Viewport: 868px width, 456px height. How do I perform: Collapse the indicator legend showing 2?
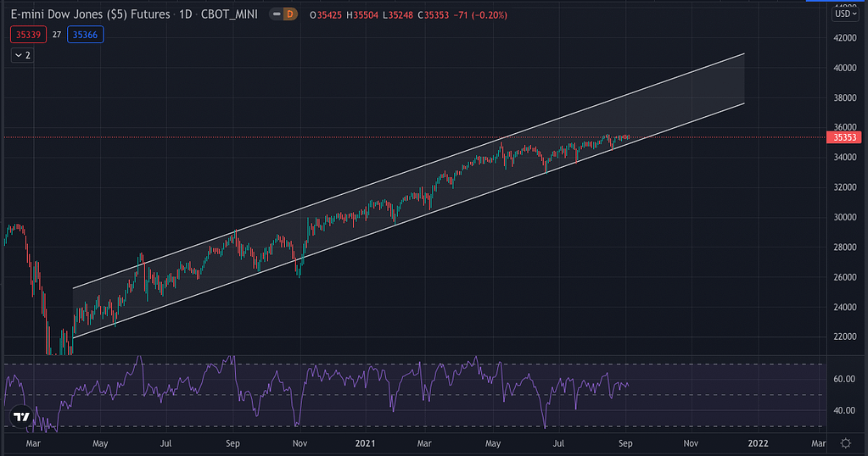(x=23, y=55)
